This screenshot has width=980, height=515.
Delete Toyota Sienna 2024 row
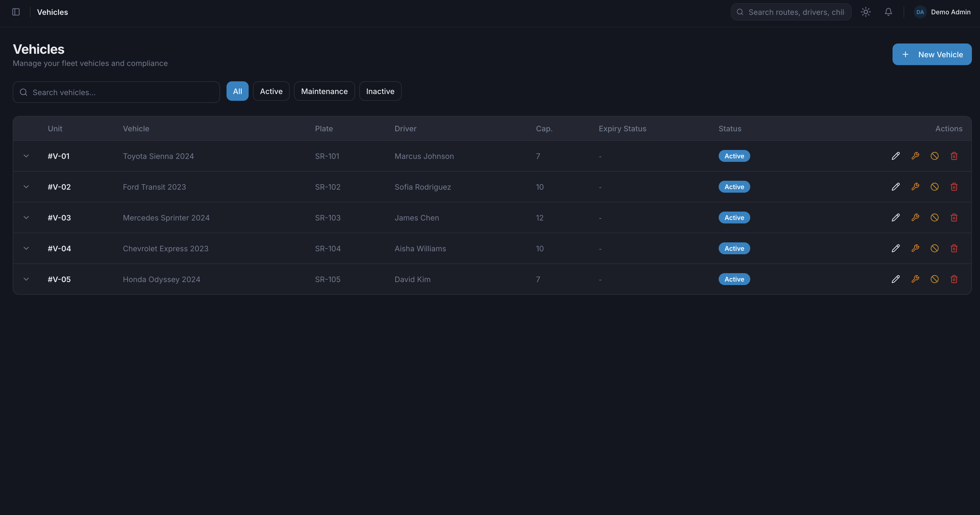[954, 156]
